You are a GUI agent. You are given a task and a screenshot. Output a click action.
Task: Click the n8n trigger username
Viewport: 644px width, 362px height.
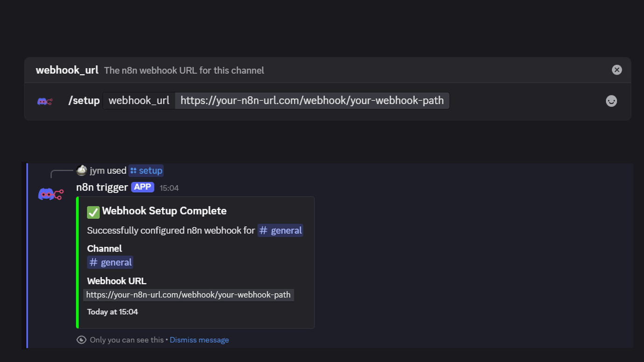(102, 187)
